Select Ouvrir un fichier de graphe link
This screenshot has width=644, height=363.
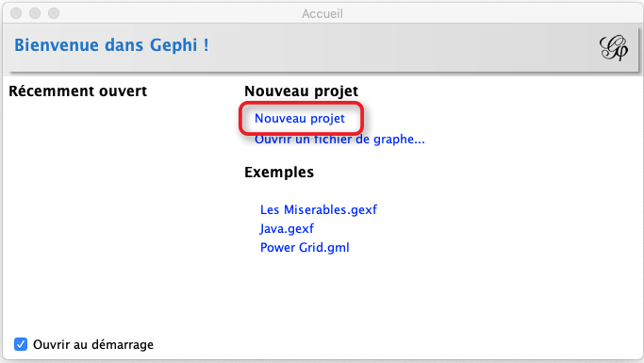(339, 140)
